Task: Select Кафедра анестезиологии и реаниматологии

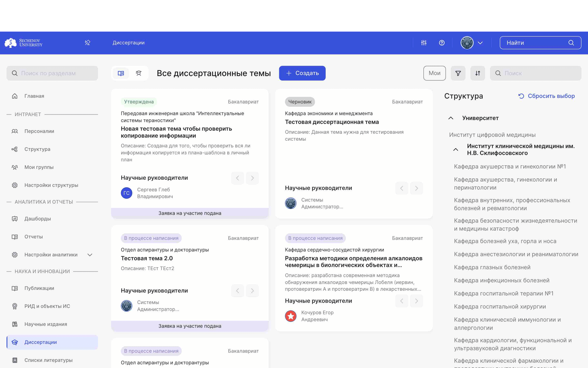Action: point(516,254)
